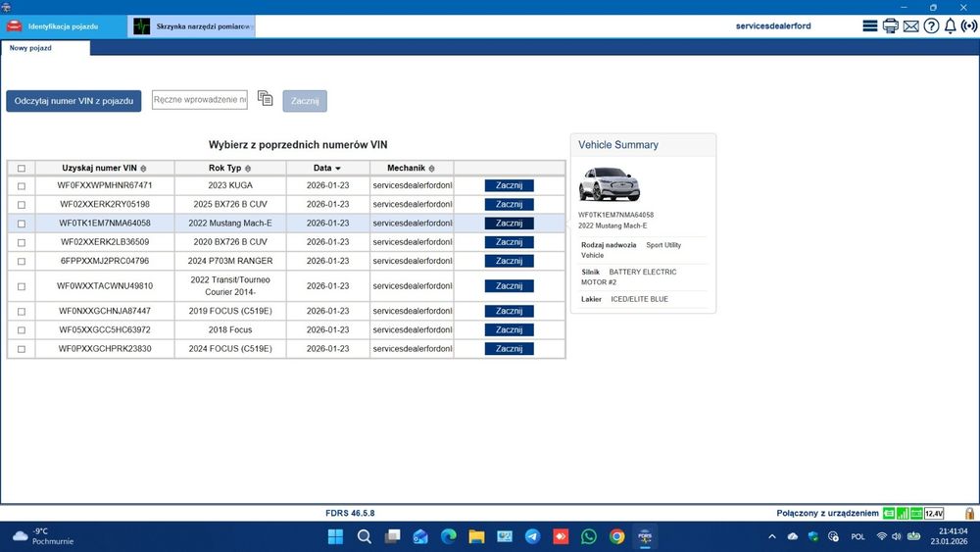
Task: Click Zacznij for 2023 KUGA row
Action: pyautogui.click(x=509, y=185)
